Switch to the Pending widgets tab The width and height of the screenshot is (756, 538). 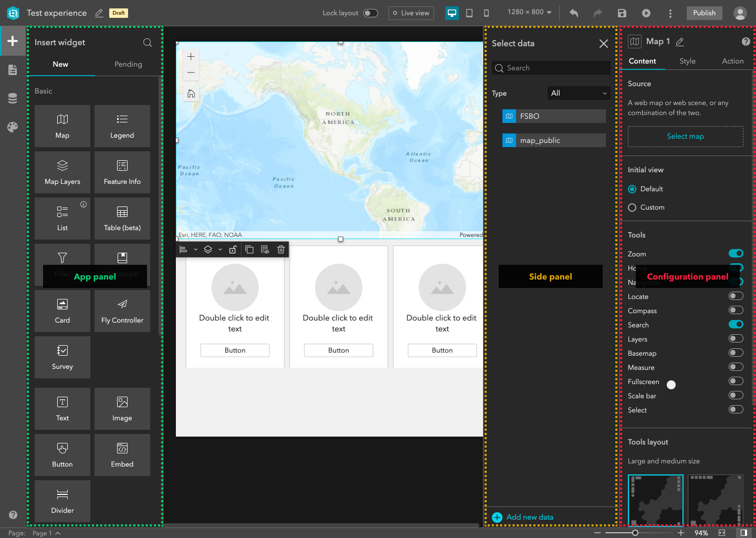128,64
